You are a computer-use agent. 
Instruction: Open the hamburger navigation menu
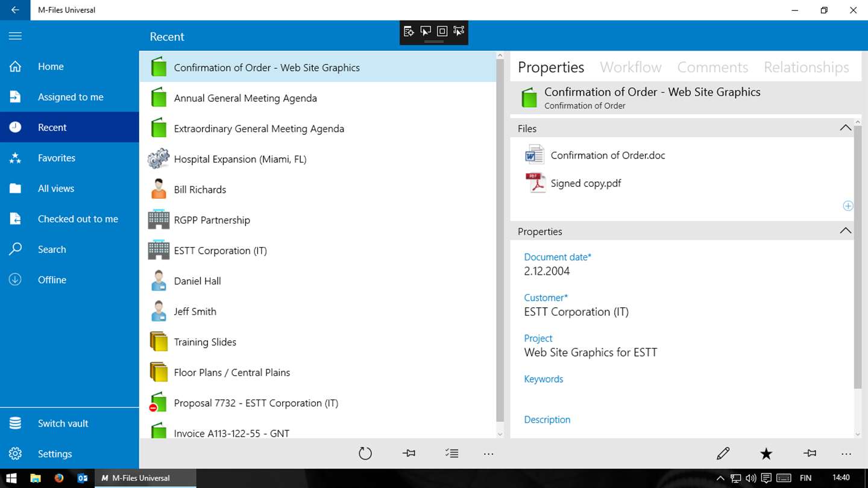[x=15, y=36]
